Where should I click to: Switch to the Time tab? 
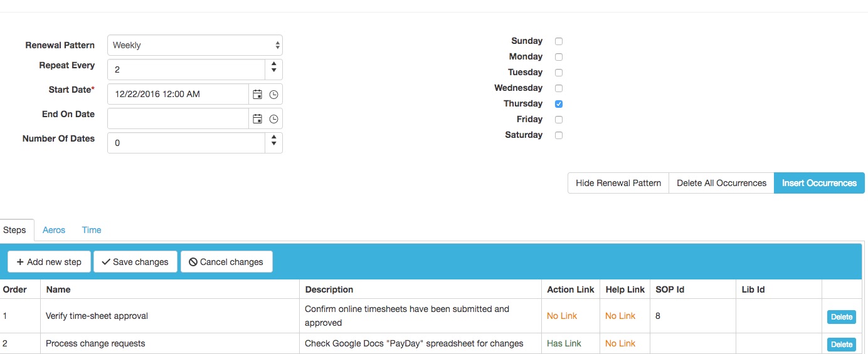pyautogui.click(x=92, y=230)
